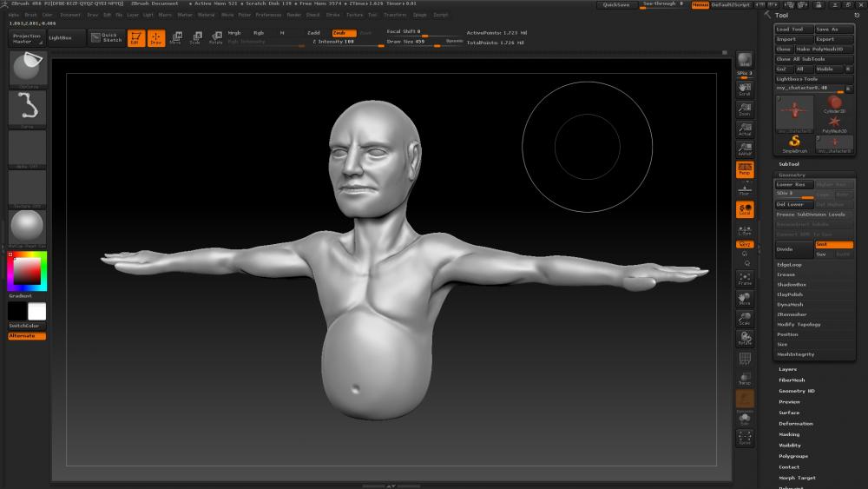The image size is (868, 489).
Task: Click the Scroll canvas icon
Action: (x=745, y=89)
